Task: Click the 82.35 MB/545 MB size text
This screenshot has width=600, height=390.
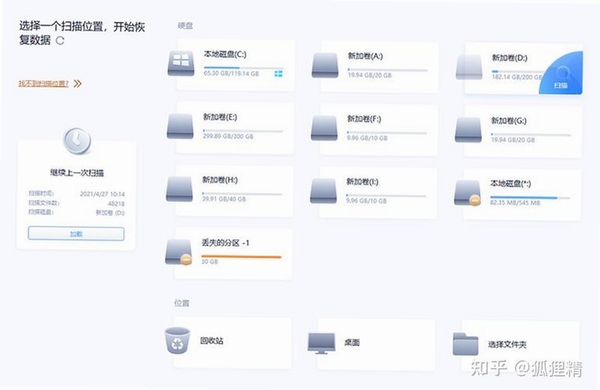Action: point(515,203)
